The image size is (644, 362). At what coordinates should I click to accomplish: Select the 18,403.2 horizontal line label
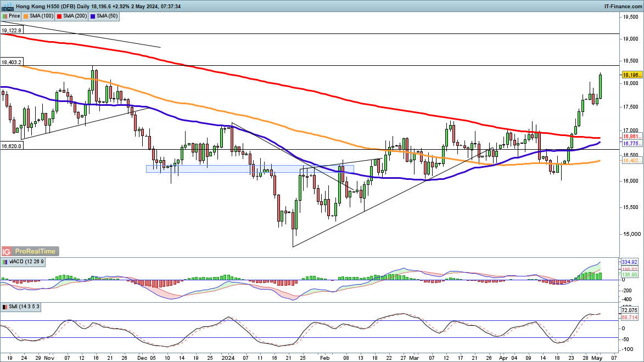tap(12, 63)
